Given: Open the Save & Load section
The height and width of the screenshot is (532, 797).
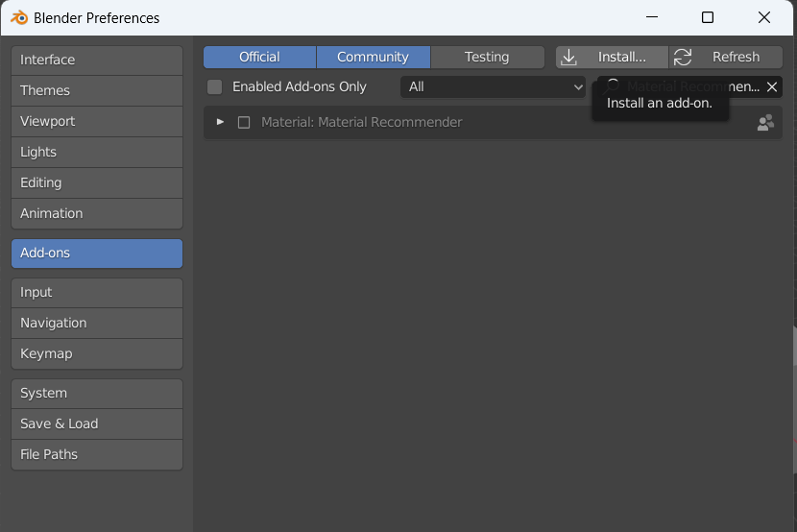Looking at the screenshot, I should 97,423.
